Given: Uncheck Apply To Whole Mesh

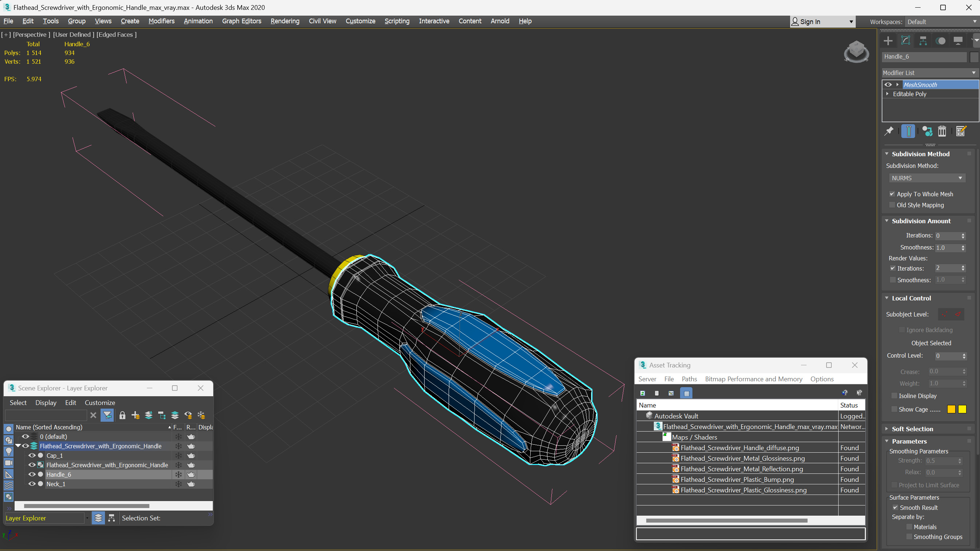Looking at the screenshot, I should 892,194.
